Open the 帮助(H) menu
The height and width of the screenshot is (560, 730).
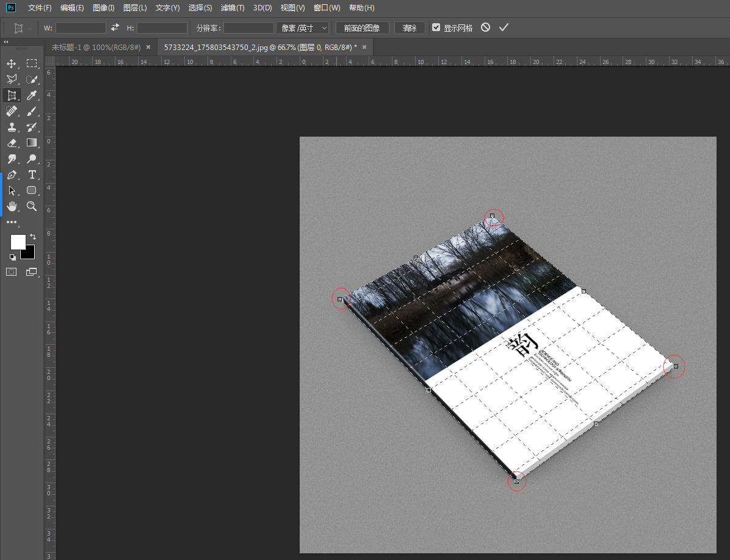coord(361,8)
